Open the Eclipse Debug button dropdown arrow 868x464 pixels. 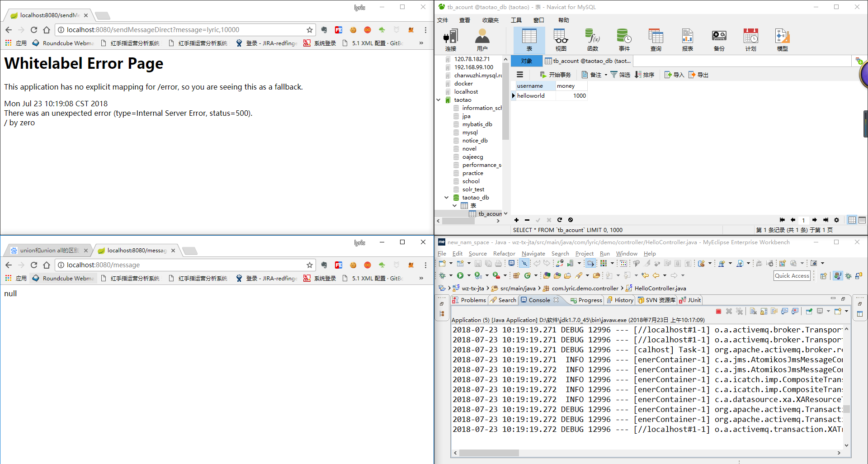pyautogui.click(x=451, y=275)
